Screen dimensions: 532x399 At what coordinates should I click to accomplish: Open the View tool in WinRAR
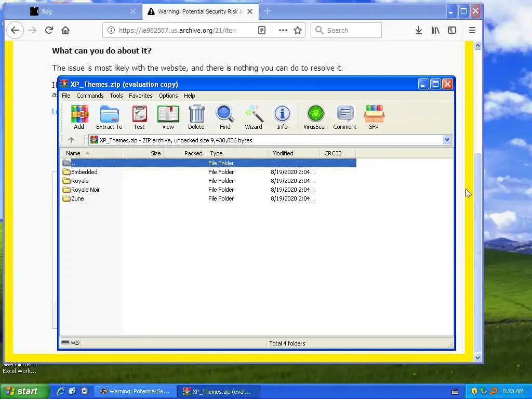click(168, 117)
